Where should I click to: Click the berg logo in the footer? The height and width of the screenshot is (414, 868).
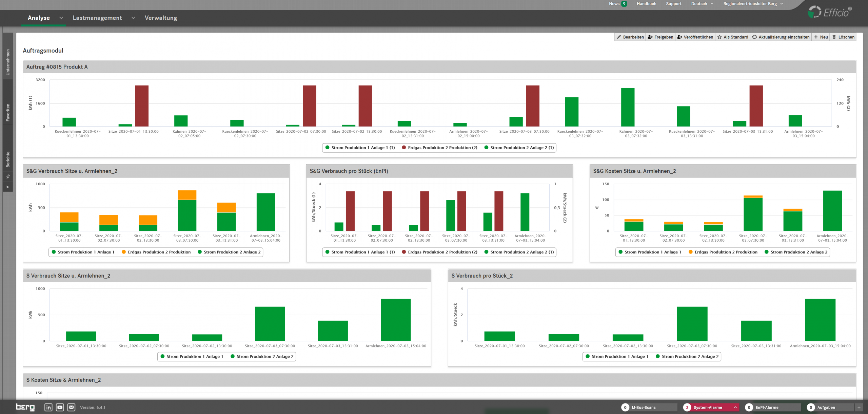click(25, 407)
